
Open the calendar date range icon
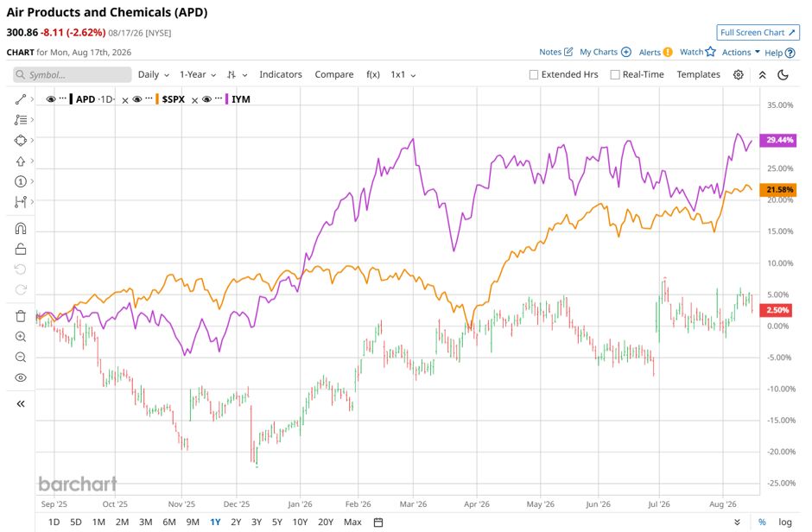[x=378, y=522]
